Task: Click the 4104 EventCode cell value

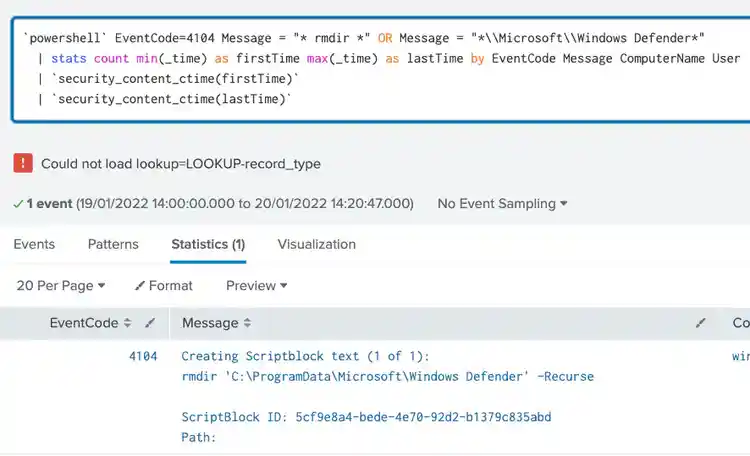Action: point(143,356)
